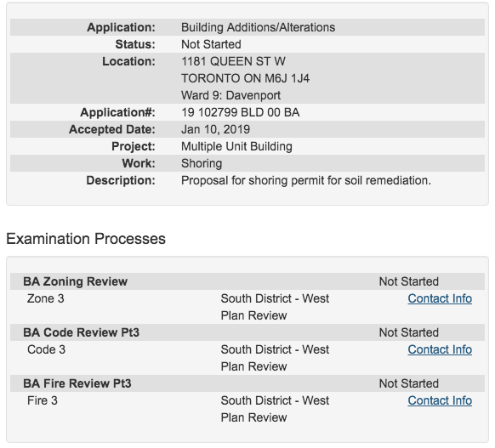The height and width of the screenshot is (448, 495).
Task: Click the Building Additions/Alterations application value
Action: [259, 27]
